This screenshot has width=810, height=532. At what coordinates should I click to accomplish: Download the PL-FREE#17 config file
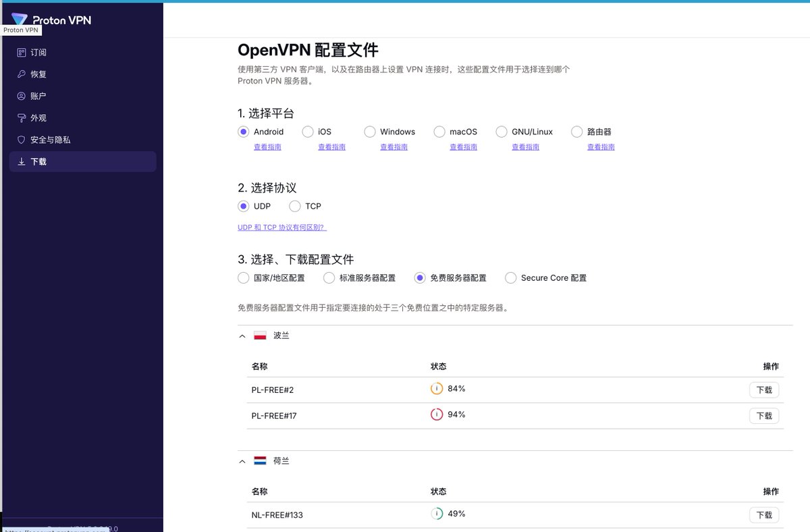[x=764, y=415]
